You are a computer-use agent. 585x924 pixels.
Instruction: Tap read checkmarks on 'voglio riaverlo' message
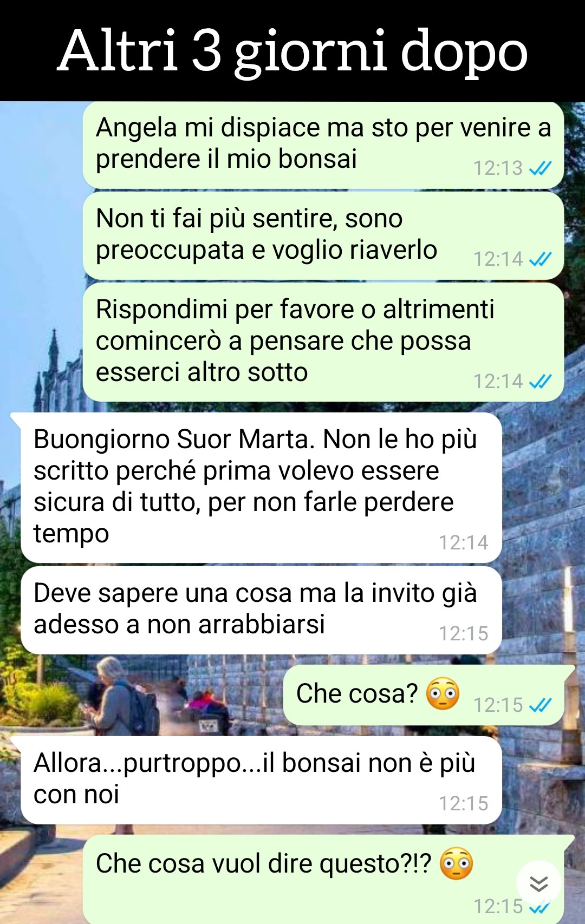[x=540, y=259]
